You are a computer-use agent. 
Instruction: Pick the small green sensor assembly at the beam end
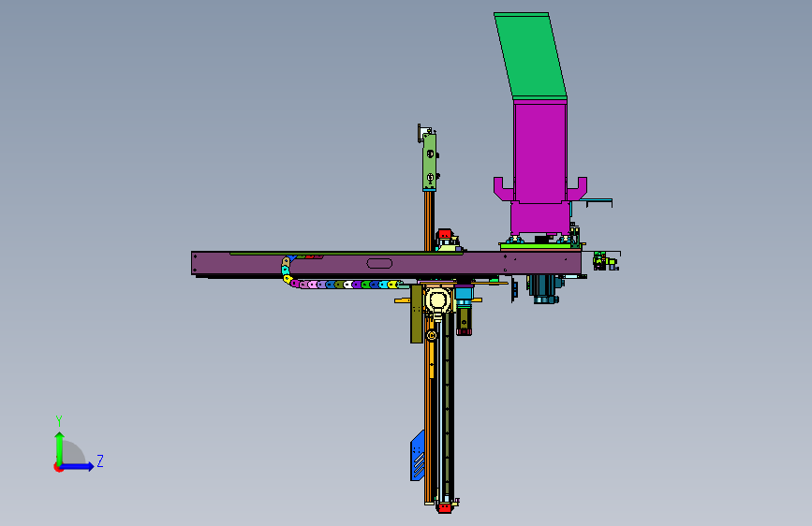tap(605, 261)
